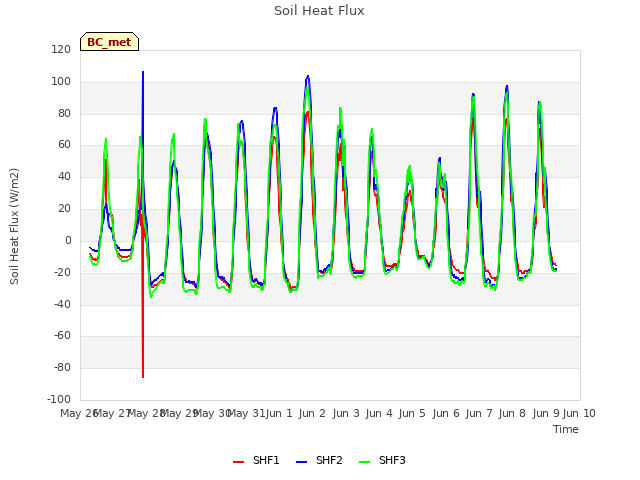Viewport: 640px width, 480px height.
Task: Click the Jun 10 x-axis tick label
Action: [x=579, y=413]
